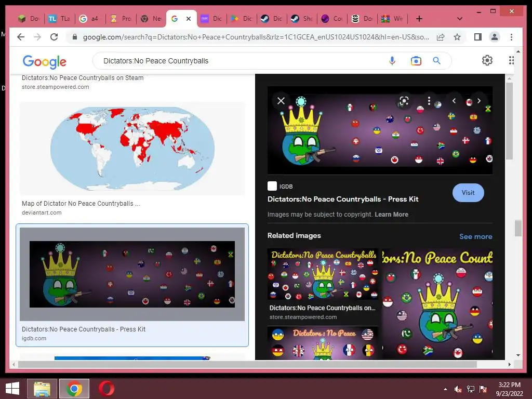Launch Opera from the taskbar
The width and height of the screenshot is (532, 399).
(x=107, y=389)
